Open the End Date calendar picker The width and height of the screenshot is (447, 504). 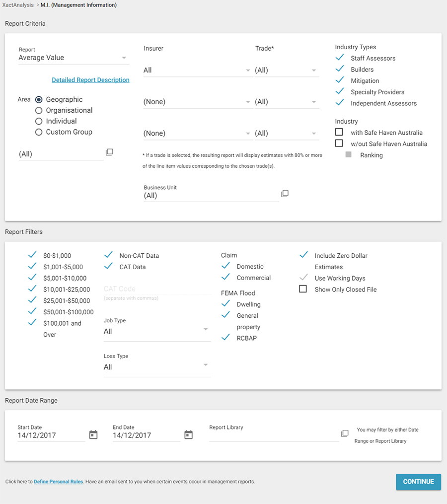tap(188, 435)
